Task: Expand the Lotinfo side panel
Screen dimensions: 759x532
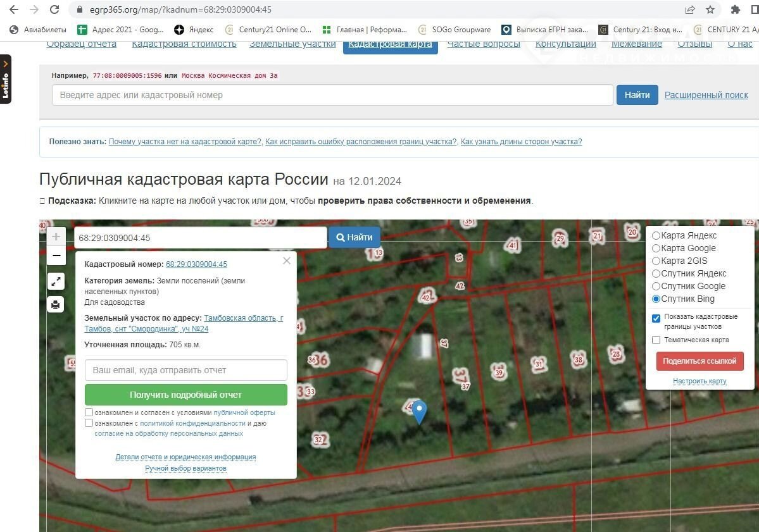Action: (x=6, y=80)
